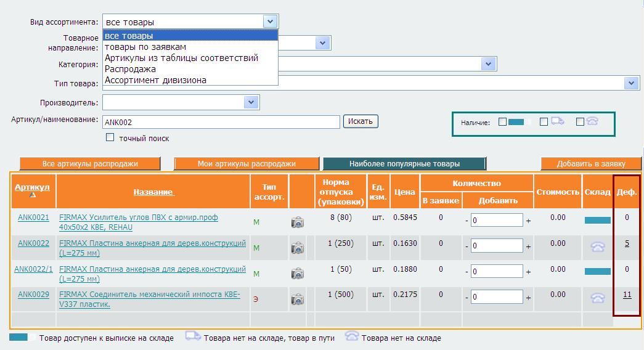Click camera icon for ANK0029 row
This screenshot has height=350, width=644.
tap(297, 299)
